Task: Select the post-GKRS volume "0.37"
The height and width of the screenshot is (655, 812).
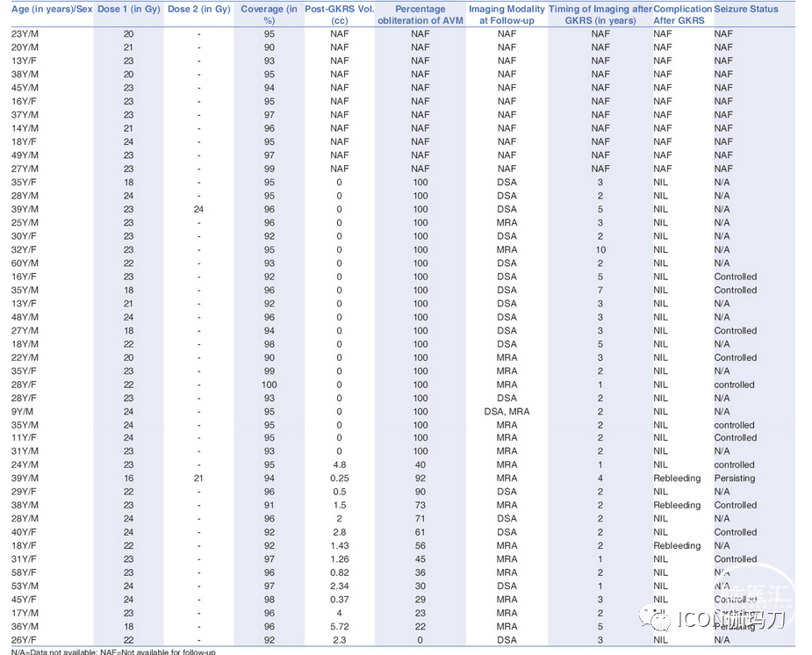Action: [x=339, y=600]
